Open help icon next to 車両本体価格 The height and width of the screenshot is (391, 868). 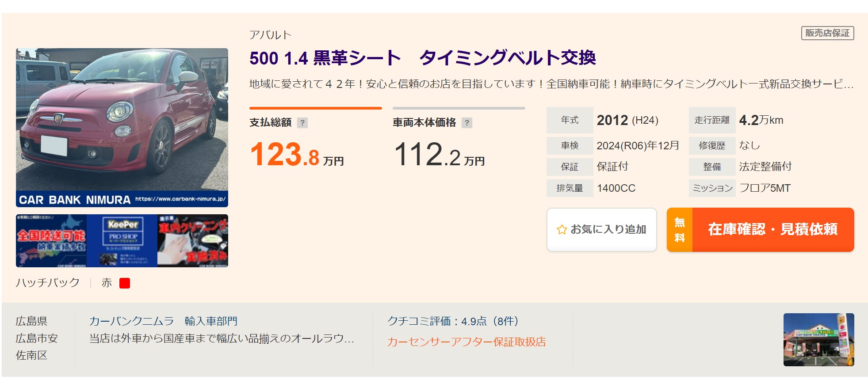coord(467,123)
